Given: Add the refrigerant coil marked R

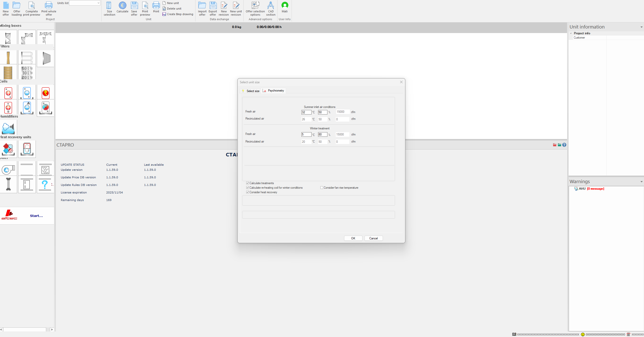Looking at the screenshot, I should (x=45, y=108).
